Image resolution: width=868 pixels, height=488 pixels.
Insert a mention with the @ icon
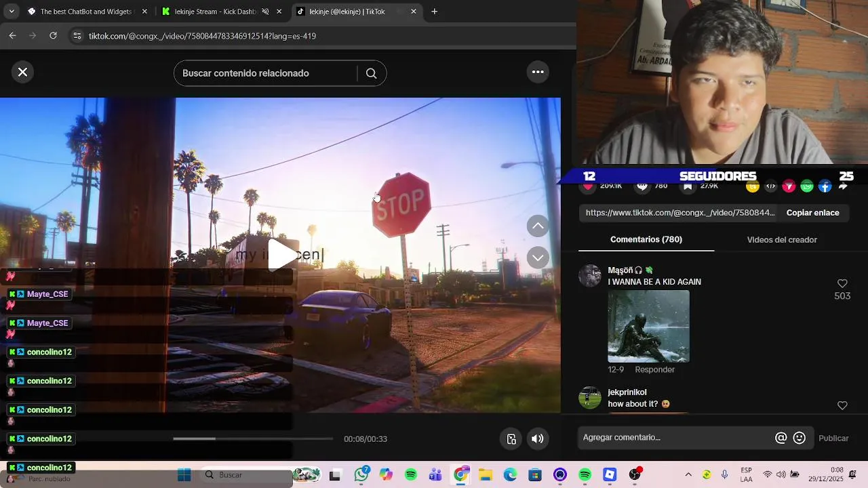point(781,438)
